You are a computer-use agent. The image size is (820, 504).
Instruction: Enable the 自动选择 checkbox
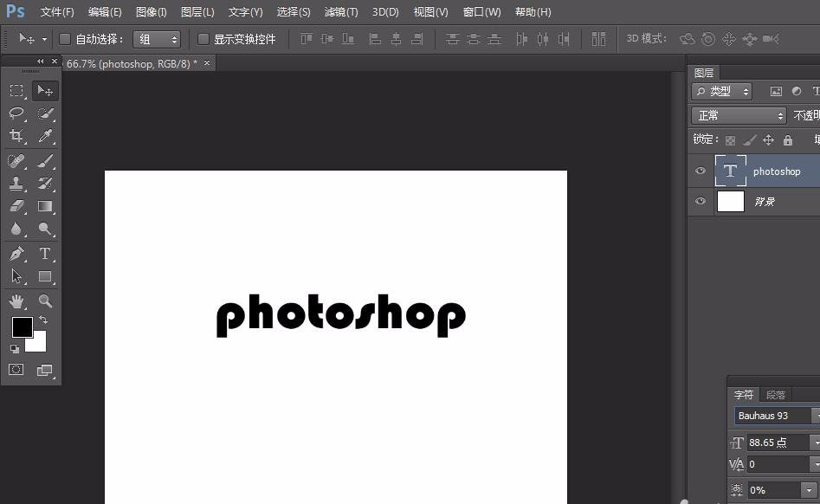(65, 39)
